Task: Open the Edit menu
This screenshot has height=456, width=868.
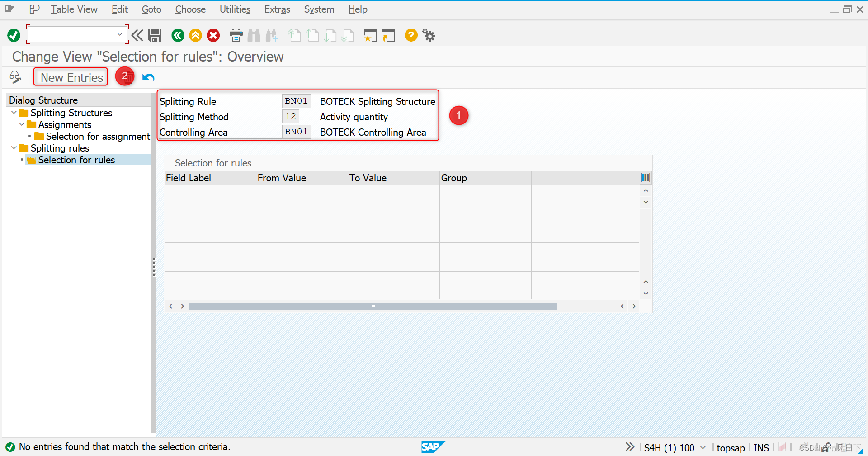Action: click(x=120, y=9)
